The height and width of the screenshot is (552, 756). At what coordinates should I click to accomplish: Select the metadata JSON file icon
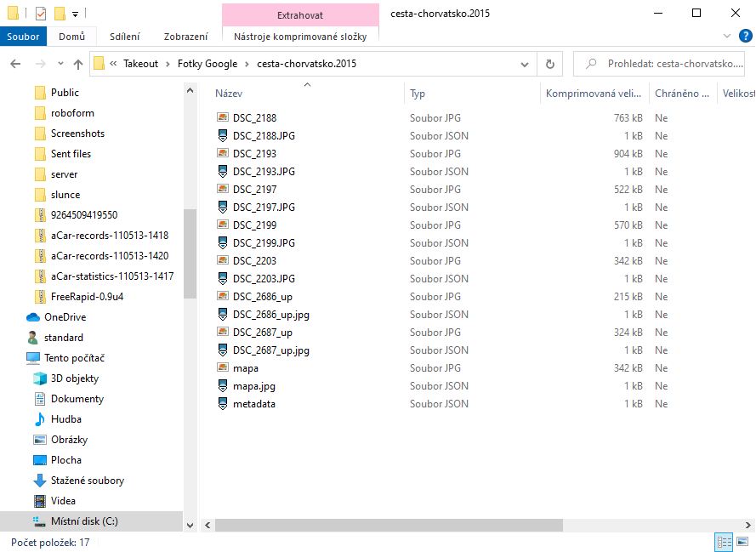(x=223, y=404)
